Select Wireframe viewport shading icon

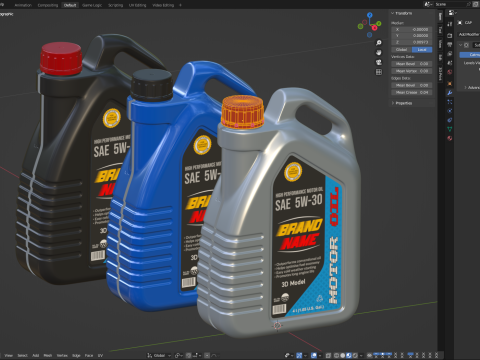[336, 355]
